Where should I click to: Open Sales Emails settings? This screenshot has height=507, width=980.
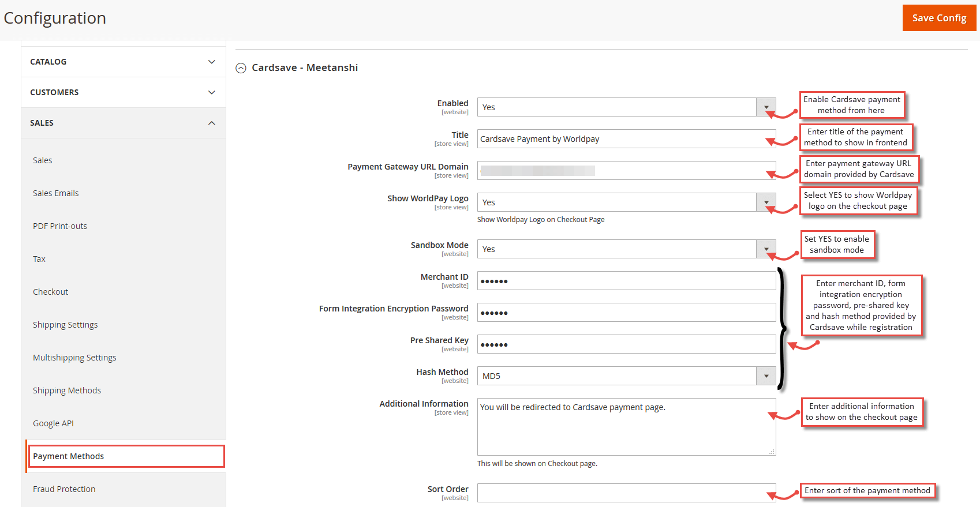coord(56,193)
